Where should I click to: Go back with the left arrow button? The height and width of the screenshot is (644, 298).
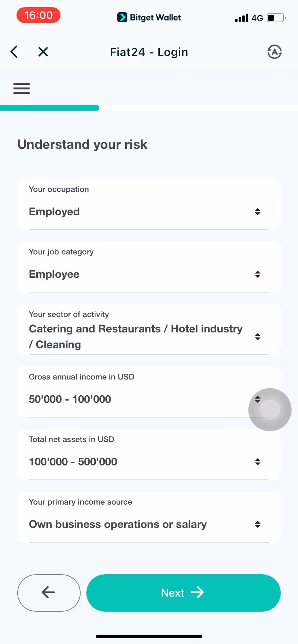coord(49,593)
